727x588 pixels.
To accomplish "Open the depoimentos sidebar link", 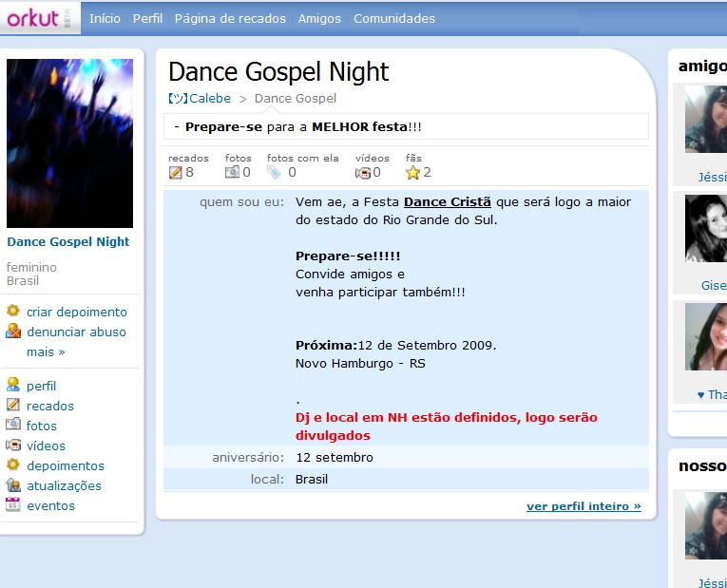I will pos(65,465).
